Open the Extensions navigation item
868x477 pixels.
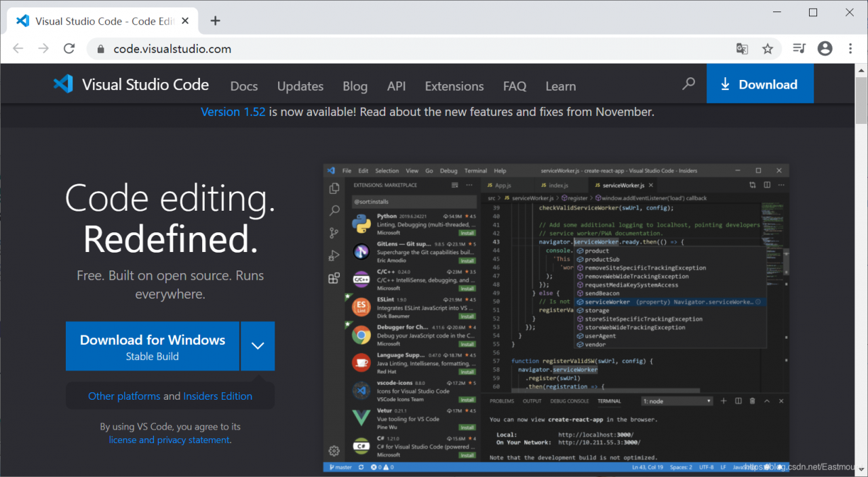(x=454, y=86)
